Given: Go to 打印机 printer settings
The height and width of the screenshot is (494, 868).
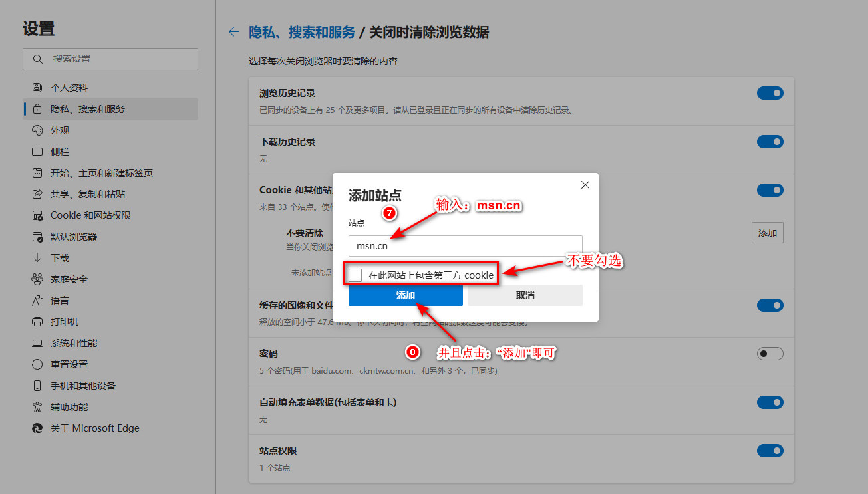Looking at the screenshot, I should tap(65, 322).
